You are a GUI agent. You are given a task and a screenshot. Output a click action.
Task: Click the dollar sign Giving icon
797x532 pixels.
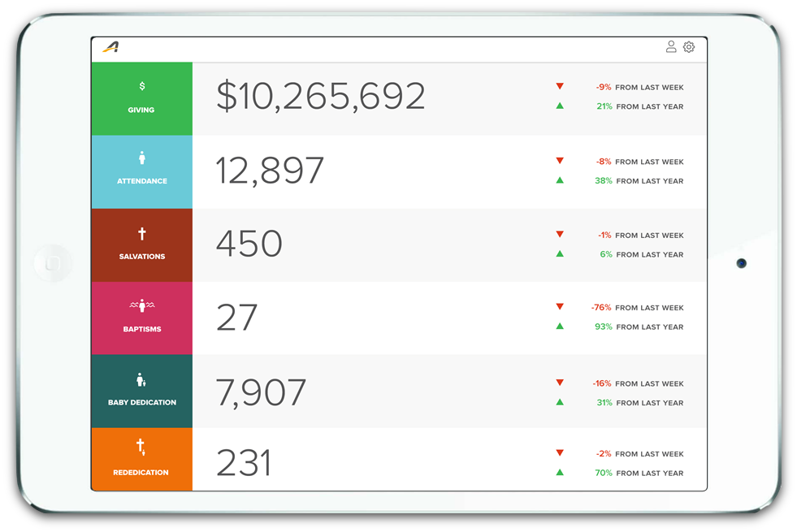pos(141,86)
